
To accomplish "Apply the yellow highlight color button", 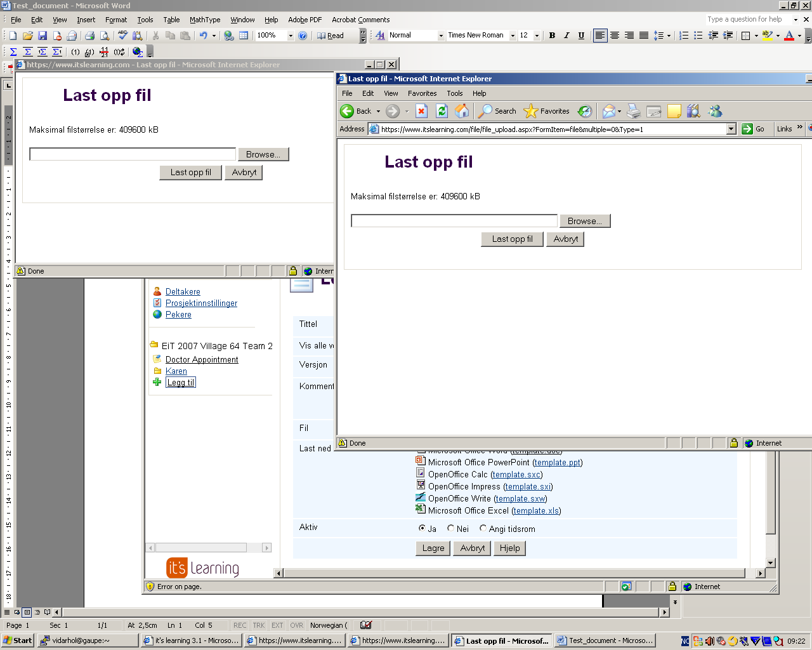I will pyautogui.click(x=768, y=36).
